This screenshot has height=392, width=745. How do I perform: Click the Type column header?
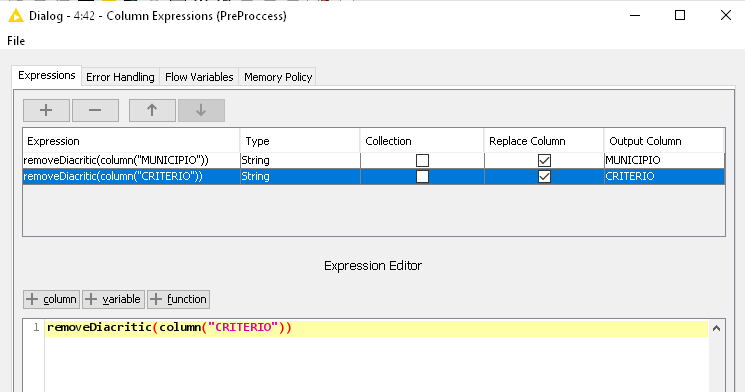pyautogui.click(x=300, y=141)
